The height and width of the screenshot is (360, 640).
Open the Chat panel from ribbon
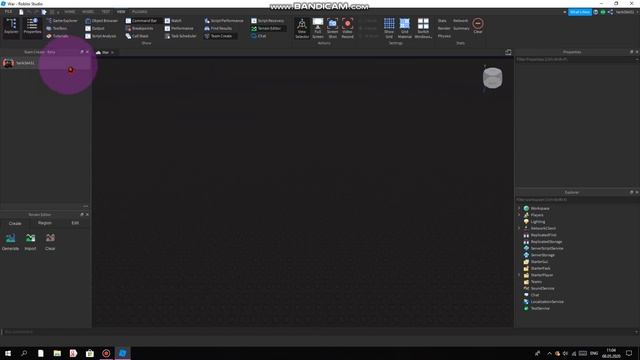pyautogui.click(x=259, y=36)
